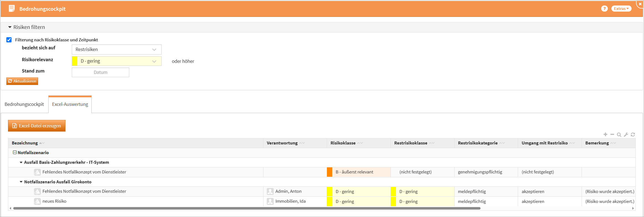The width and height of the screenshot is (644, 217).
Task: Collapse 'Ausfall Basis-Zahlungsverkehr - IT-System' node
Action: 21,162
